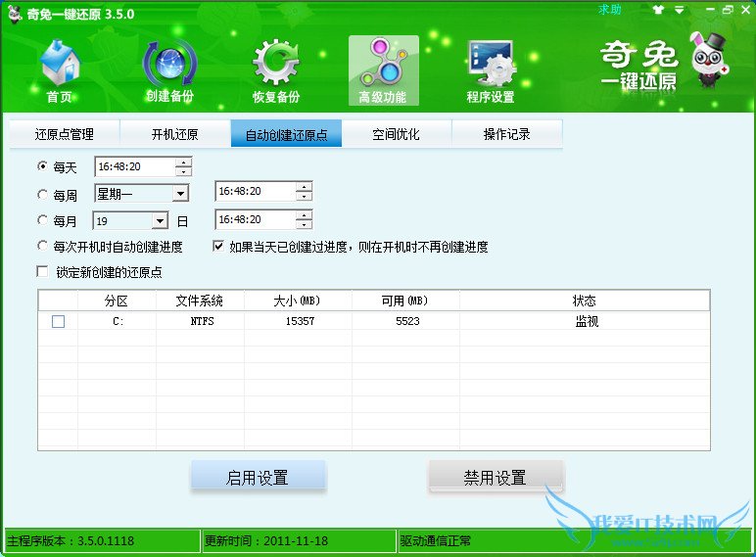Image resolution: width=756 pixels, height=557 pixels.
Task: Click the 分区 column header
Action: (x=117, y=302)
